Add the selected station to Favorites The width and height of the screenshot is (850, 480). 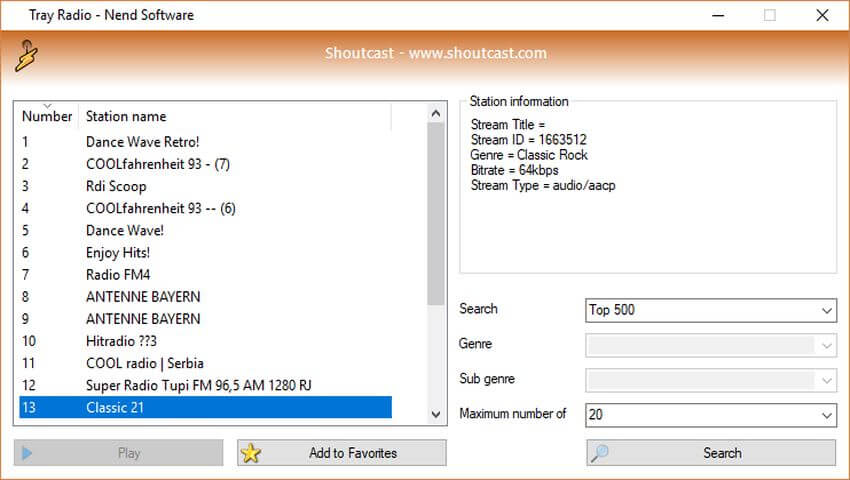pyautogui.click(x=342, y=453)
